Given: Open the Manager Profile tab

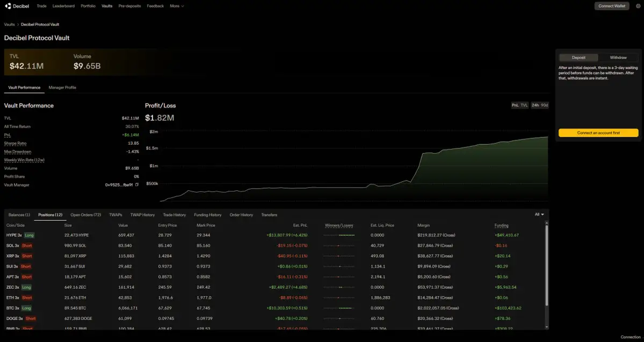Looking at the screenshot, I should (x=62, y=87).
